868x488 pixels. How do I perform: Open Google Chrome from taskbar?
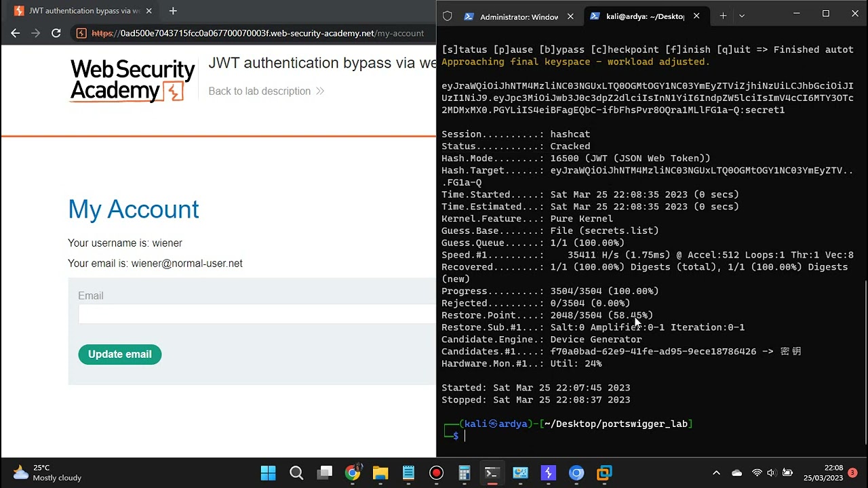coord(353,472)
